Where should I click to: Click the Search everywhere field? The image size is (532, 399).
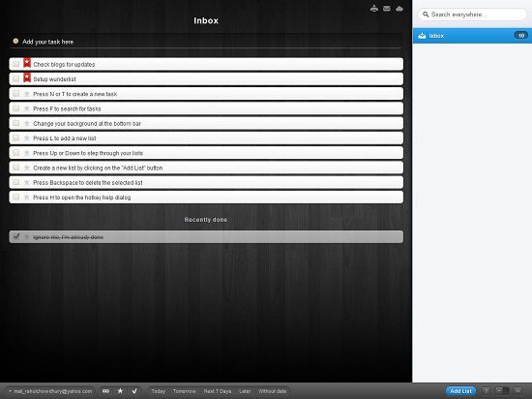472,15
